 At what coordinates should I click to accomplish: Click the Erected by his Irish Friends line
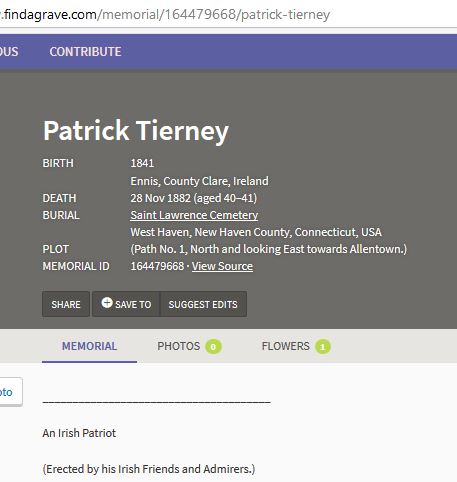click(149, 469)
